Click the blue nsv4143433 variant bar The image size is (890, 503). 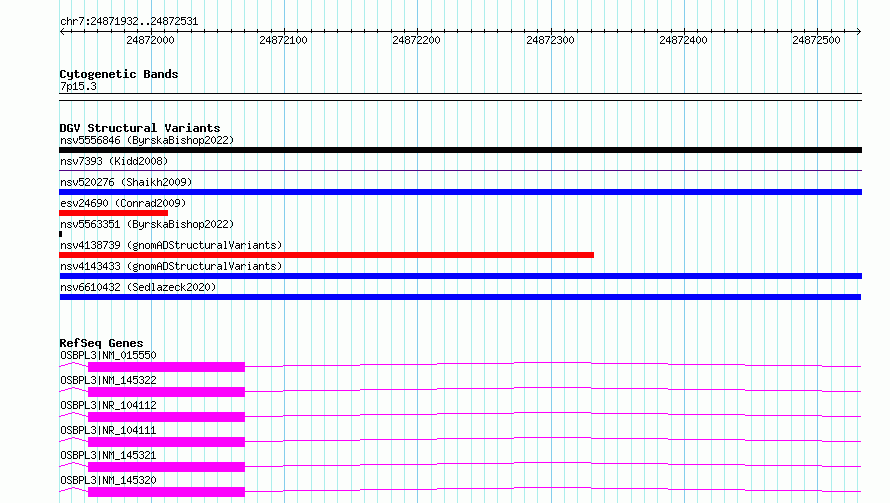click(x=460, y=276)
